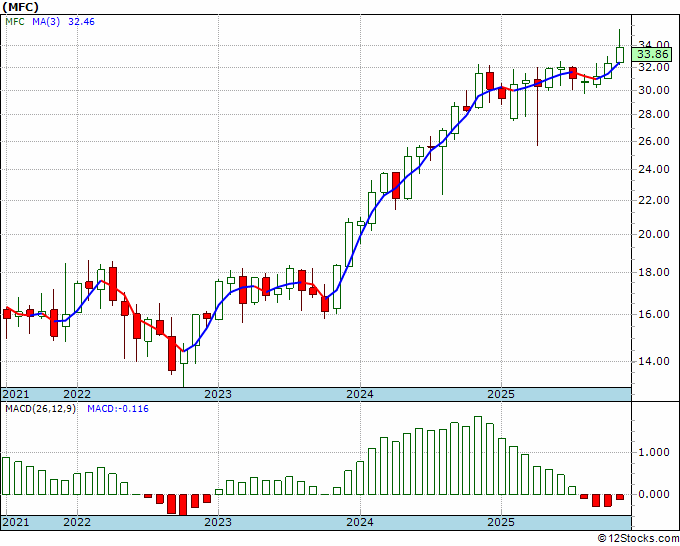Click 2021 on the MACD timeline
The width and height of the screenshot is (680, 546).
(16, 522)
